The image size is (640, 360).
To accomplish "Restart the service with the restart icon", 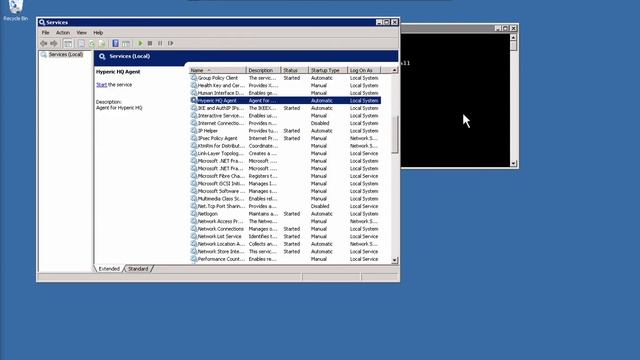I will point(171,43).
